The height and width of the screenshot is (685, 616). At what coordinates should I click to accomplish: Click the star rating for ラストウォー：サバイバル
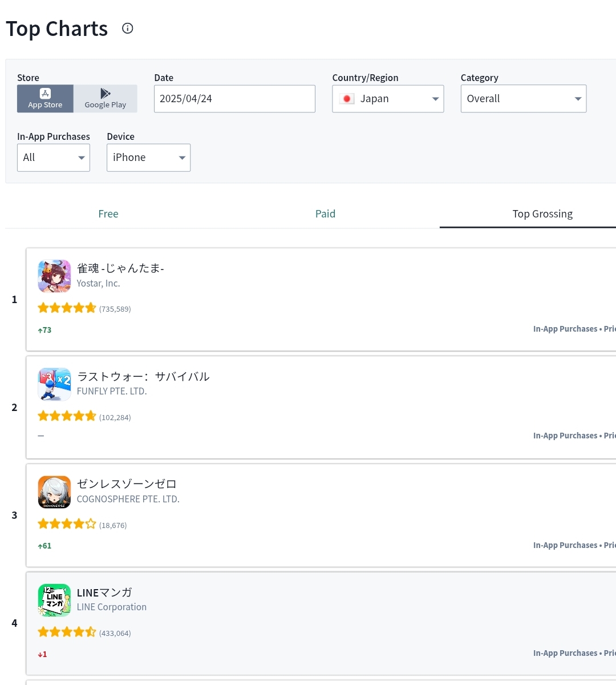(x=67, y=416)
